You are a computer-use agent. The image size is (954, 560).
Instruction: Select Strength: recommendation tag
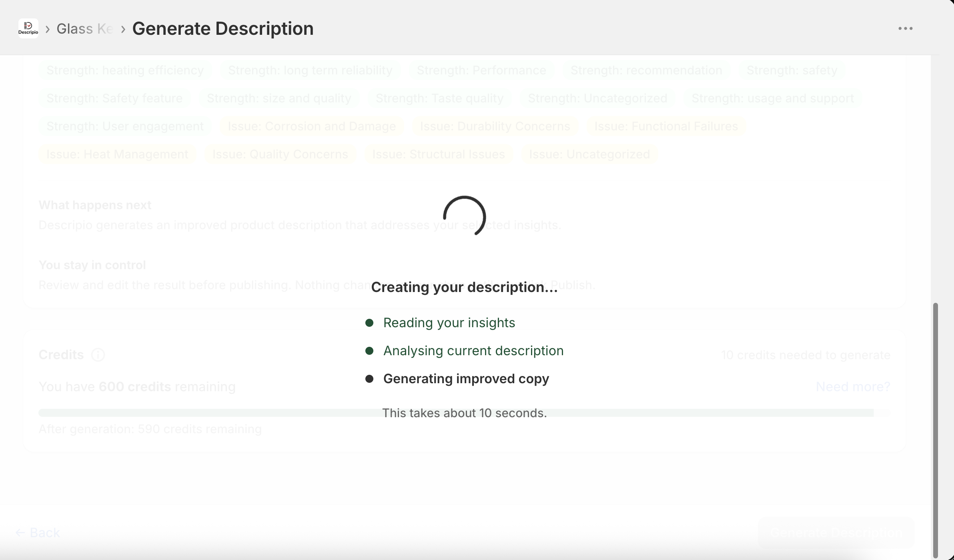pyautogui.click(x=646, y=70)
